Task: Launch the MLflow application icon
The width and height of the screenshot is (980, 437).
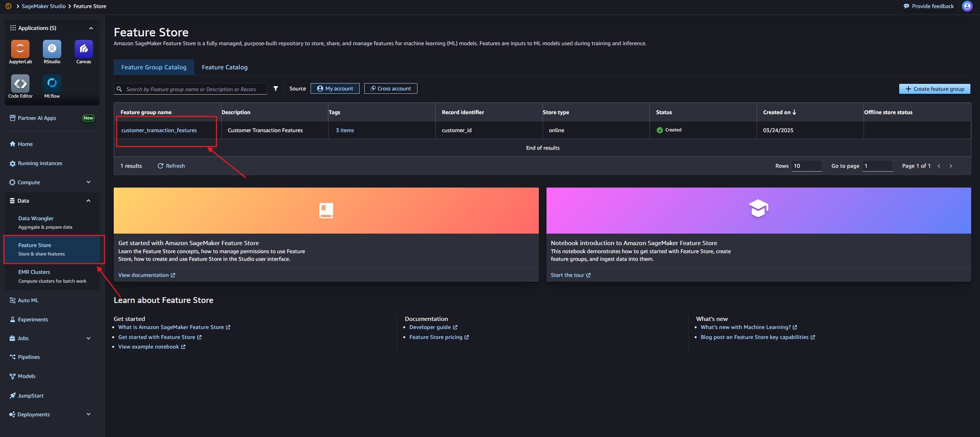Action: 52,84
